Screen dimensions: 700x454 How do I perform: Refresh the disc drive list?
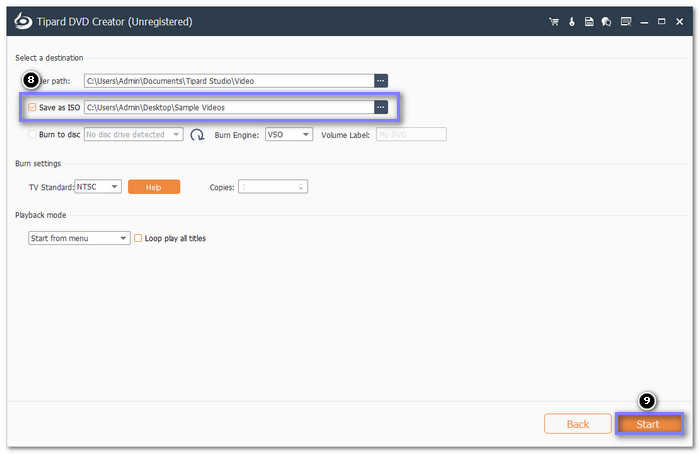197,134
